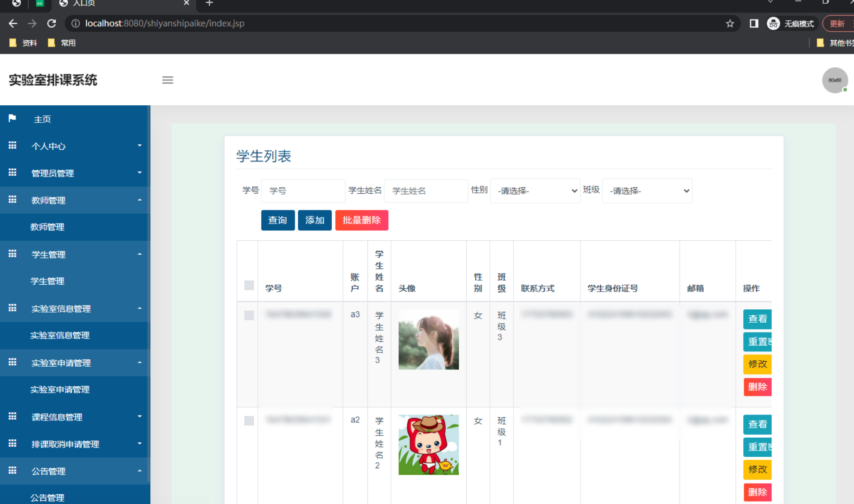854x504 pixels.
Task: Click the 查询 search button
Action: (277, 220)
